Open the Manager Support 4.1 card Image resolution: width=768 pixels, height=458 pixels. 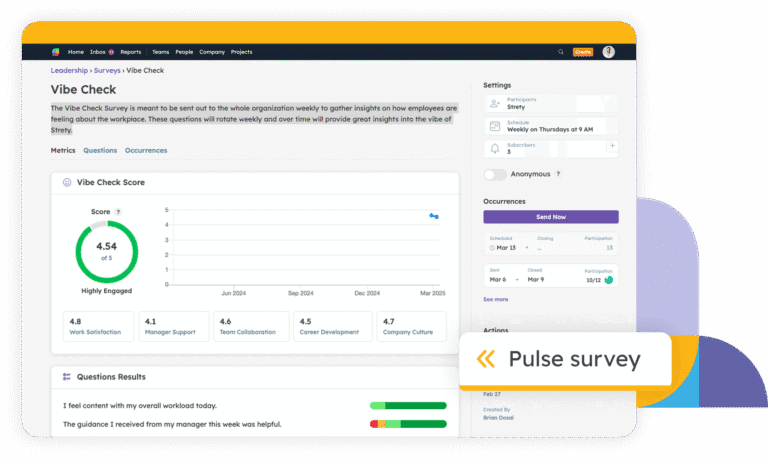tap(173, 326)
